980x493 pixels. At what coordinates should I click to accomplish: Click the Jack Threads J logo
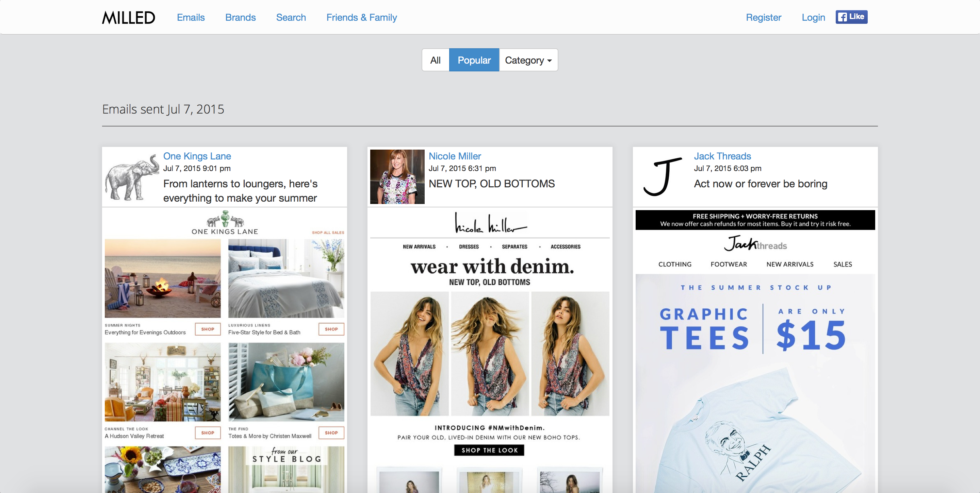tap(662, 177)
